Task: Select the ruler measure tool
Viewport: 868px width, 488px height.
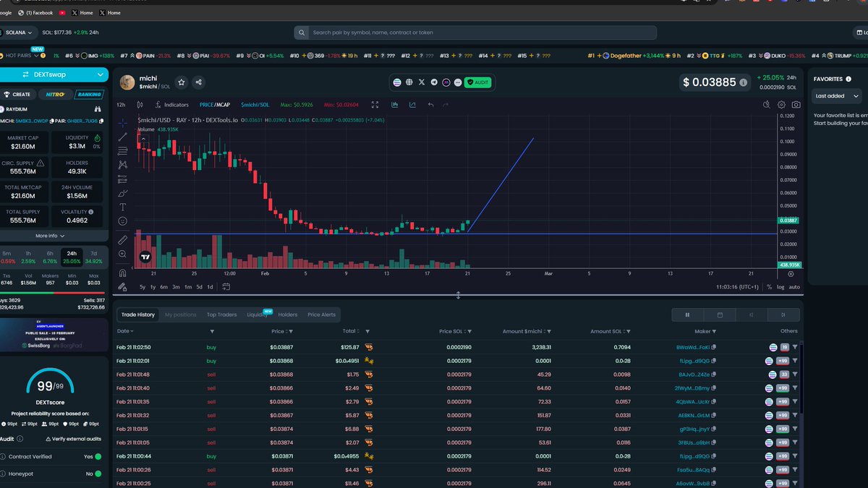Action: pyautogui.click(x=122, y=239)
